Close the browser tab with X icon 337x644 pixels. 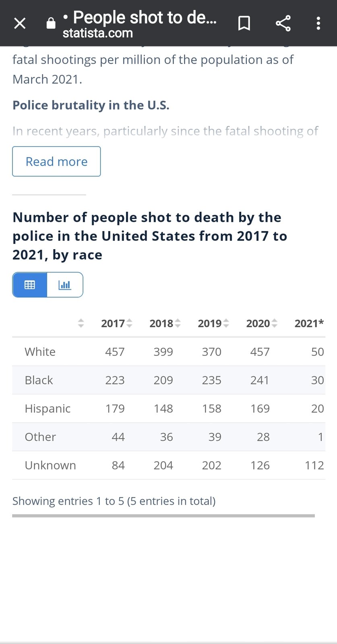click(x=20, y=23)
